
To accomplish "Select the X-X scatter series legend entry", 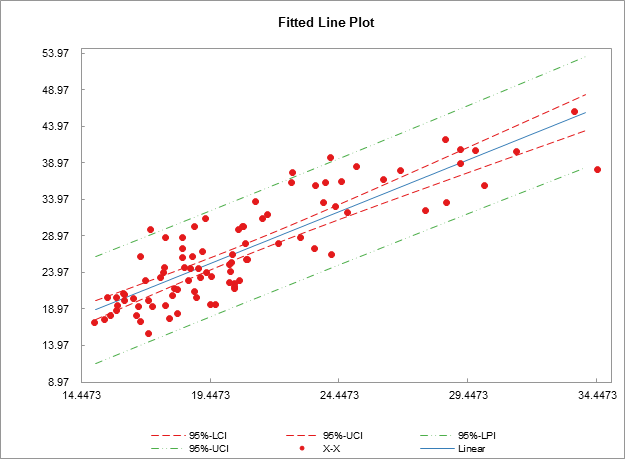I will [x=320, y=449].
